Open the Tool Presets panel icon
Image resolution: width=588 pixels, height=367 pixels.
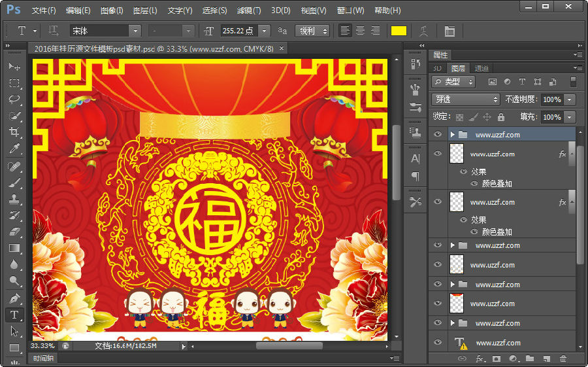click(x=415, y=201)
